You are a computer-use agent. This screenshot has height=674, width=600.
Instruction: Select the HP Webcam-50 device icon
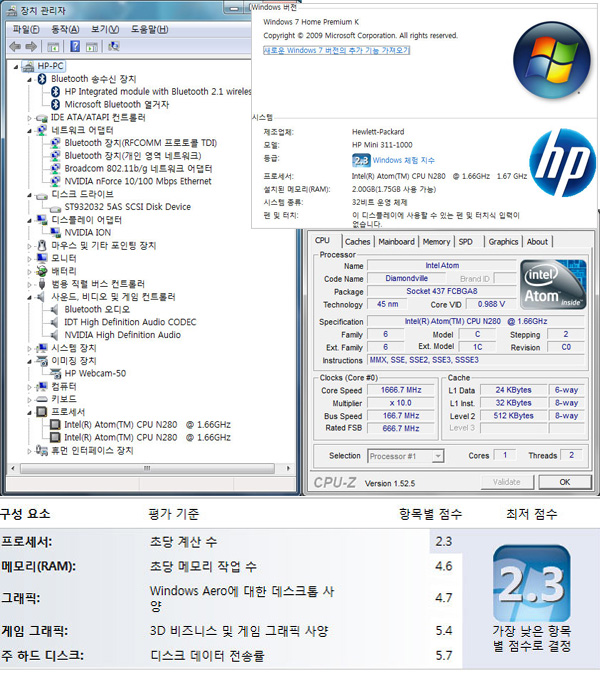click(55, 374)
